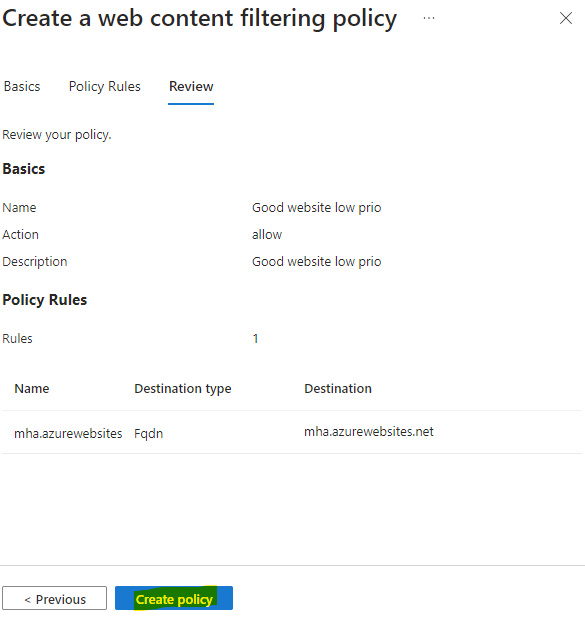Go back with the Previous button
The image size is (585, 618).
pyautogui.click(x=54, y=598)
